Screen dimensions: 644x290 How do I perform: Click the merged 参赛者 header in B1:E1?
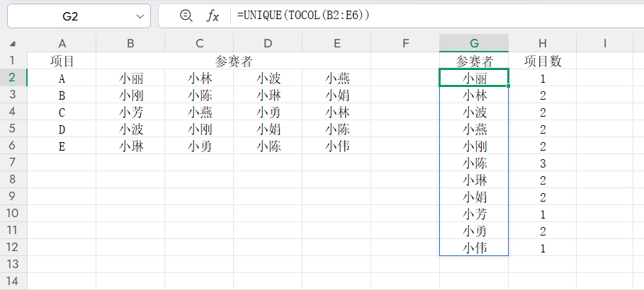[233, 61]
